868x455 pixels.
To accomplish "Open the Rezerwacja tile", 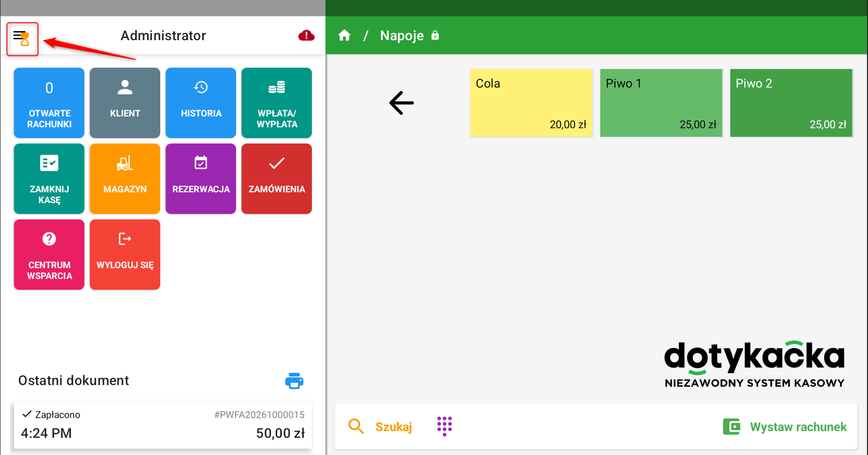I will click(201, 179).
